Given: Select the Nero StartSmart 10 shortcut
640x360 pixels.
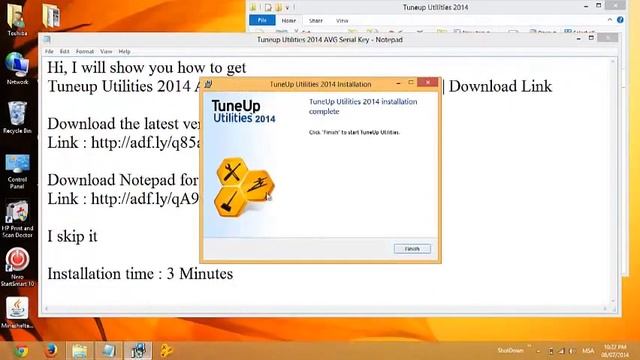Looking at the screenshot, I should (17, 267).
